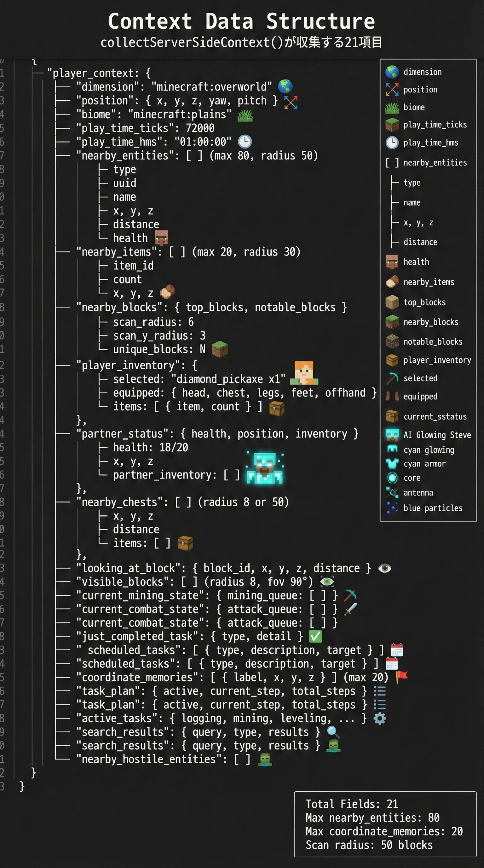Click chest icon beside legend's player_inventory
The width and height of the screenshot is (484, 868).
[x=392, y=360]
